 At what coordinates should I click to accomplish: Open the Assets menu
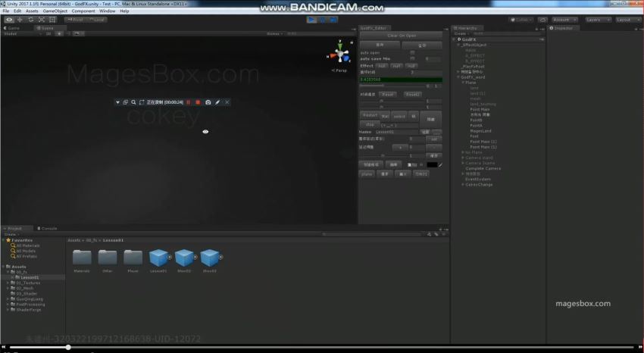click(x=32, y=11)
